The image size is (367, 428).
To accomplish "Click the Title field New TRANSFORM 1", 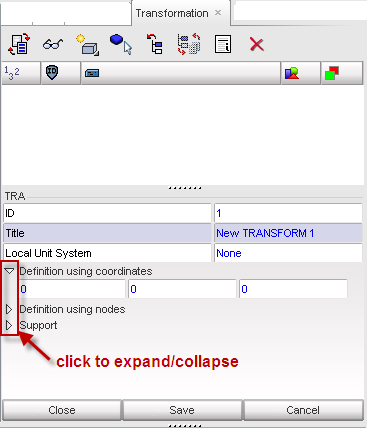I will pyautogui.click(x=288, y=233).
